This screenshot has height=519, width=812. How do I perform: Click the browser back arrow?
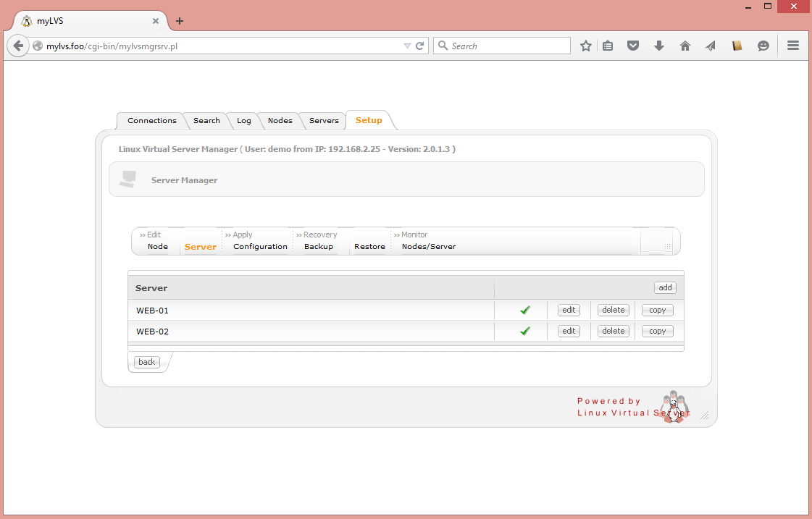click(x=19, y=46)
